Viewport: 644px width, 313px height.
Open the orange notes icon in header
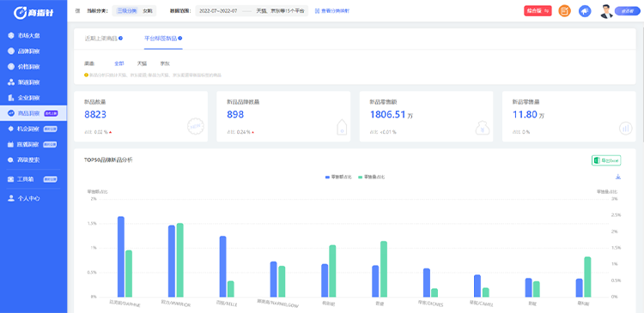565,11
